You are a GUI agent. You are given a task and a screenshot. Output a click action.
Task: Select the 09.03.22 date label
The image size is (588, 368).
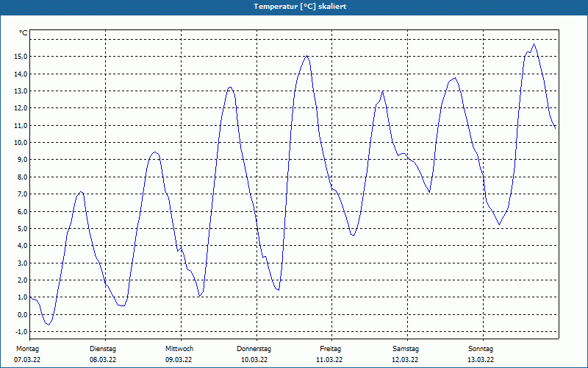[x=179, y=360]
